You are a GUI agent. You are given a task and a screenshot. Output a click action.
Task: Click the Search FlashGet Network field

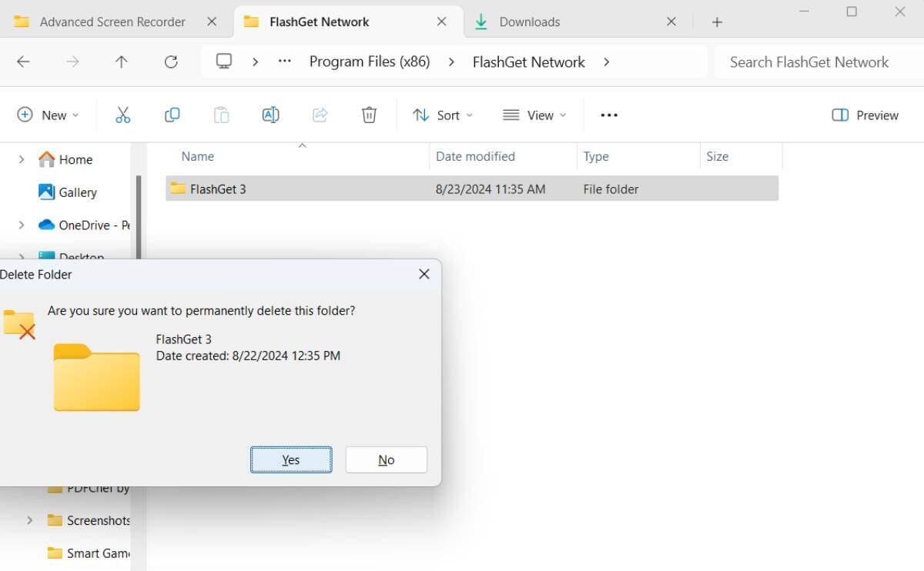click(x=816, y=62)
